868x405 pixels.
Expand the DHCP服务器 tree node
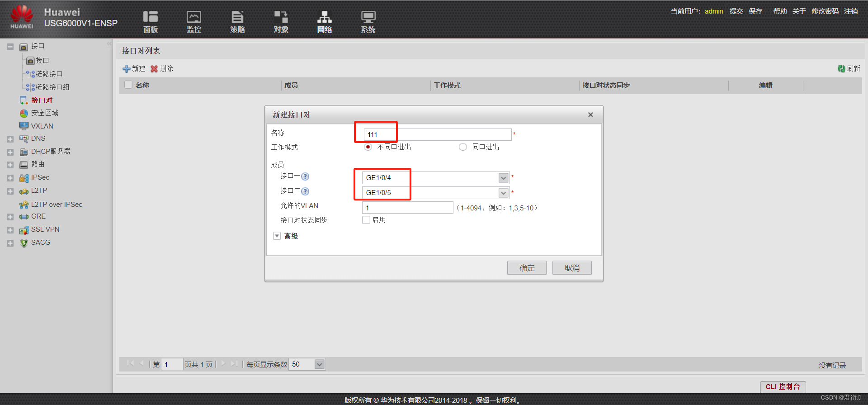[x=10, y=152]
